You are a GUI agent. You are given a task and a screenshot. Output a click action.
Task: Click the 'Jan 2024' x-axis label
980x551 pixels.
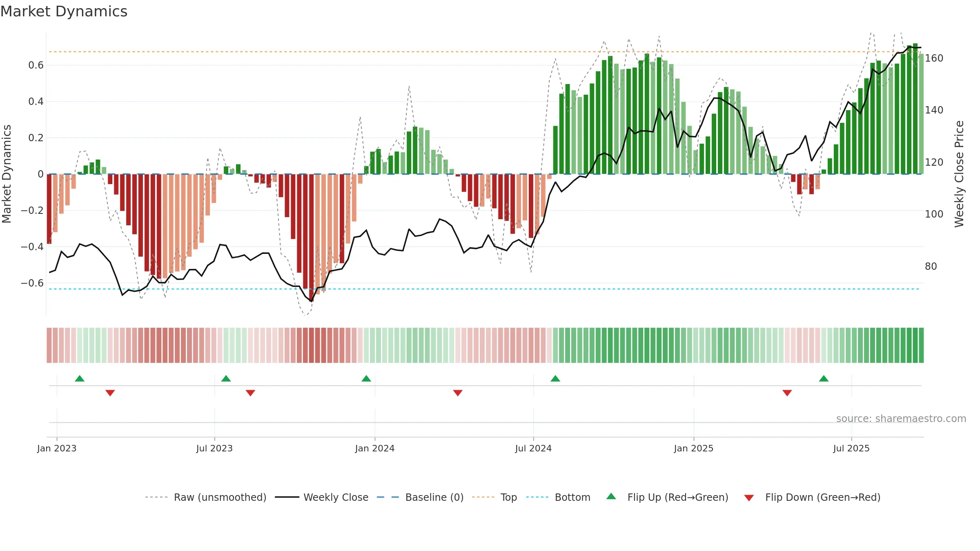point(375,448)
